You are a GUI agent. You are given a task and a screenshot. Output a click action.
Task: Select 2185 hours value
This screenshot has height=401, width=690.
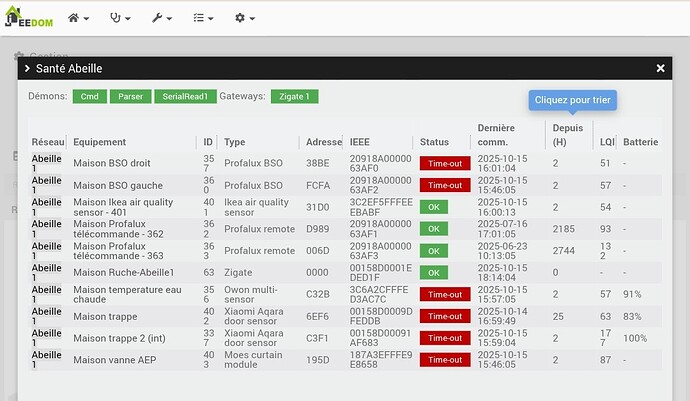[x=564, y=229]
